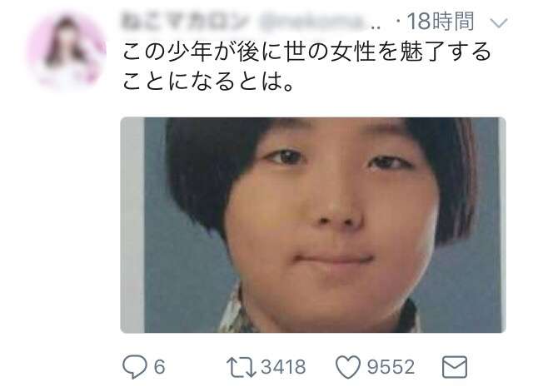Image resolution: width=533 pixels, height=392 pixels.
Task: Open the pink circular profile avatar
Action: click(67, 50)
